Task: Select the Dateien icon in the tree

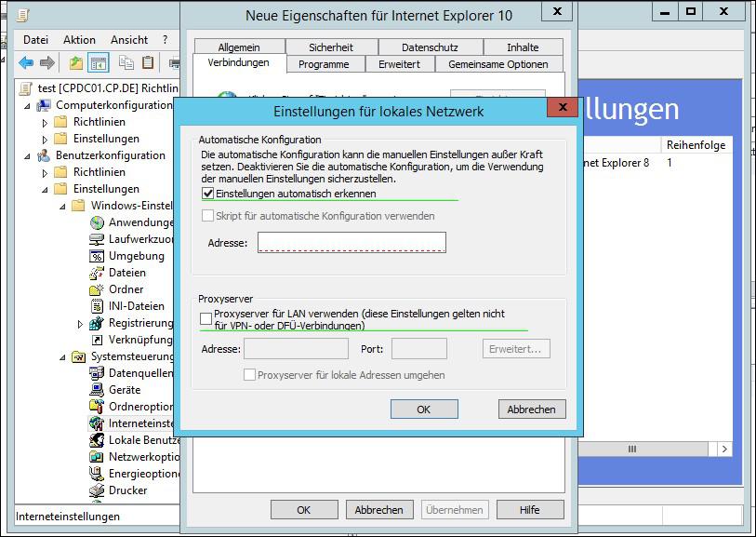Action: click(97, 273)
